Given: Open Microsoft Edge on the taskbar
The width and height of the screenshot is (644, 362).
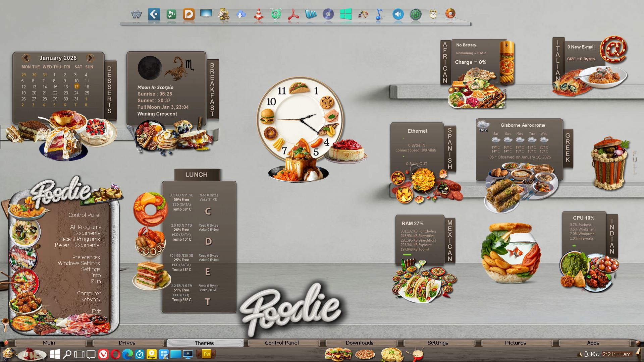Looking at the screenshot, I should coord(127,354).
